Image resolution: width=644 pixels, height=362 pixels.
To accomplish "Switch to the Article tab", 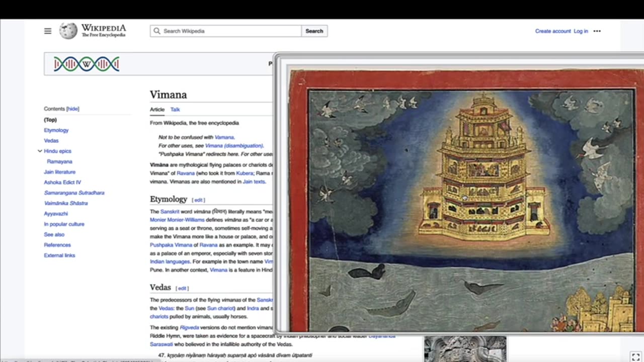I will pyautogui.click(x=157, y=109).
